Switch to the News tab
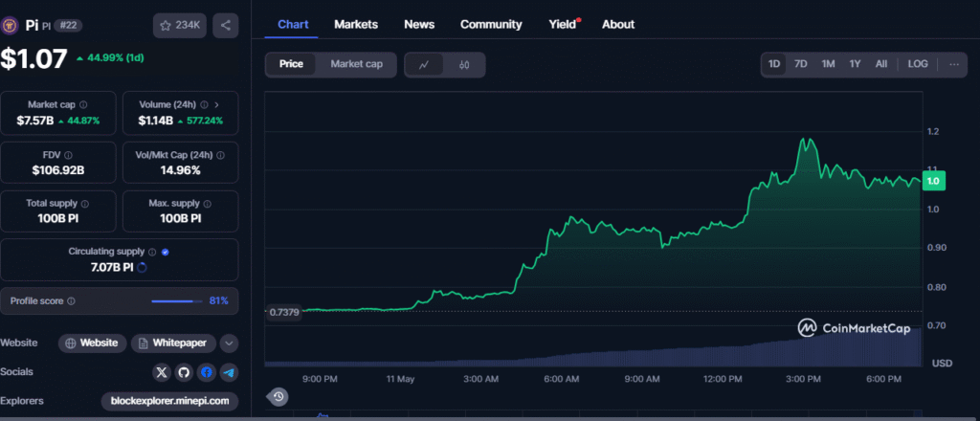 [419, 24]
